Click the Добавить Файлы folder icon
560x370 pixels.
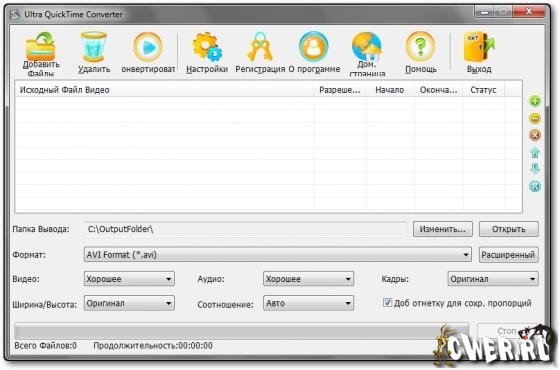pyautogui.click(x=40, y=46)
